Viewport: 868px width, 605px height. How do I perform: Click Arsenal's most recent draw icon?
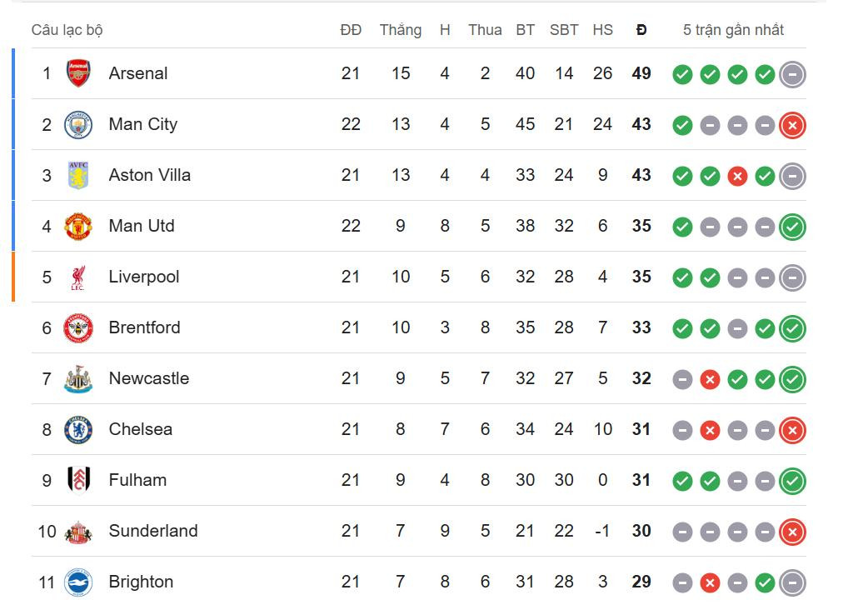pyautogui.click(x=792, y=75)
